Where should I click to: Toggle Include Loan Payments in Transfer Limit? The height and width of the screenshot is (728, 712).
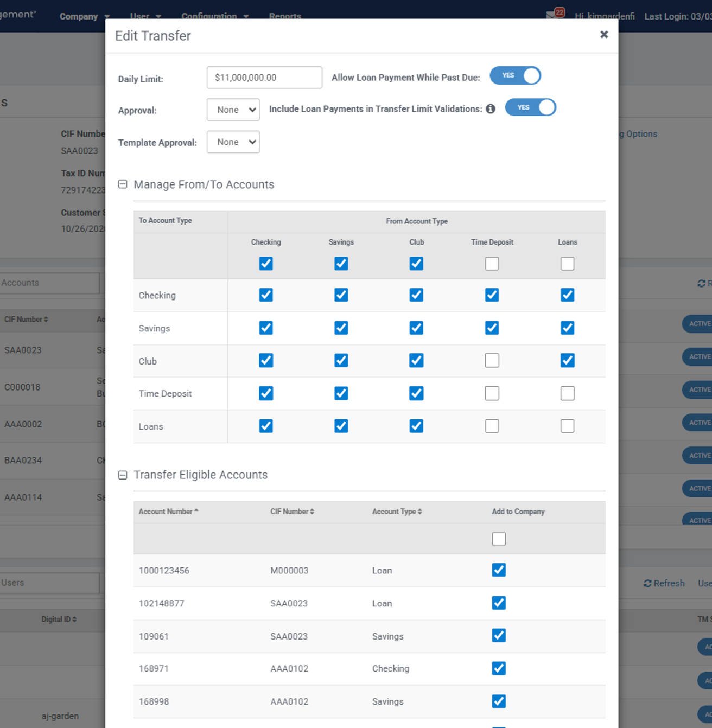coord(530,107)
